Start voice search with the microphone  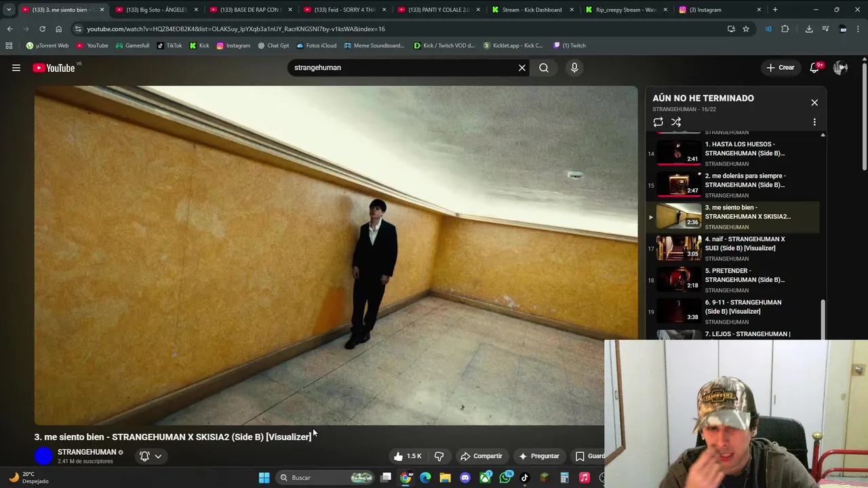coord(574,68)
